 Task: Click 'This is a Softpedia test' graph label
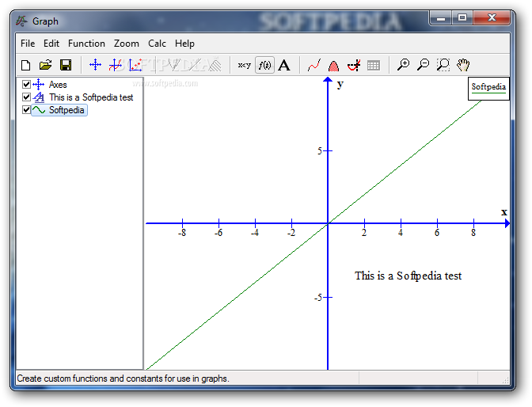coord(408,276)
